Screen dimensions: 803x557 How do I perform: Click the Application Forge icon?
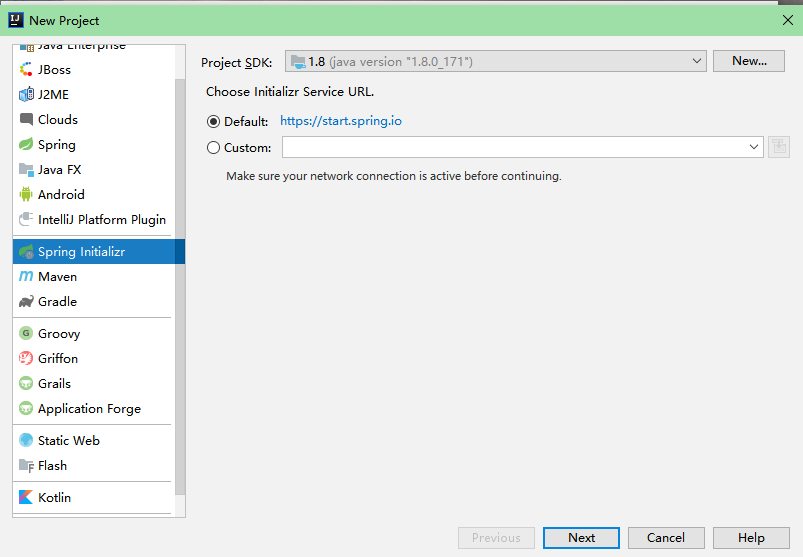coord(26,409)
